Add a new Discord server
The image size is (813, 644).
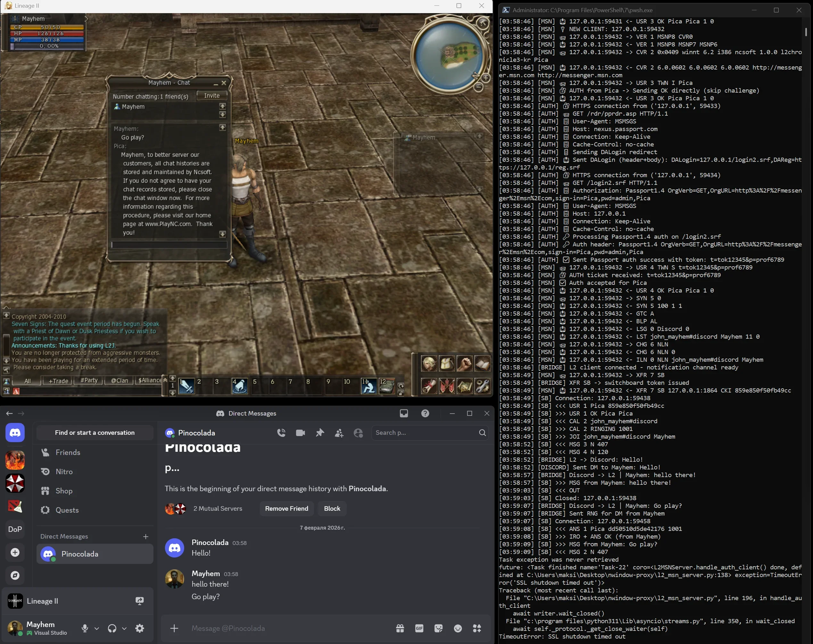(x=15, y=552)
